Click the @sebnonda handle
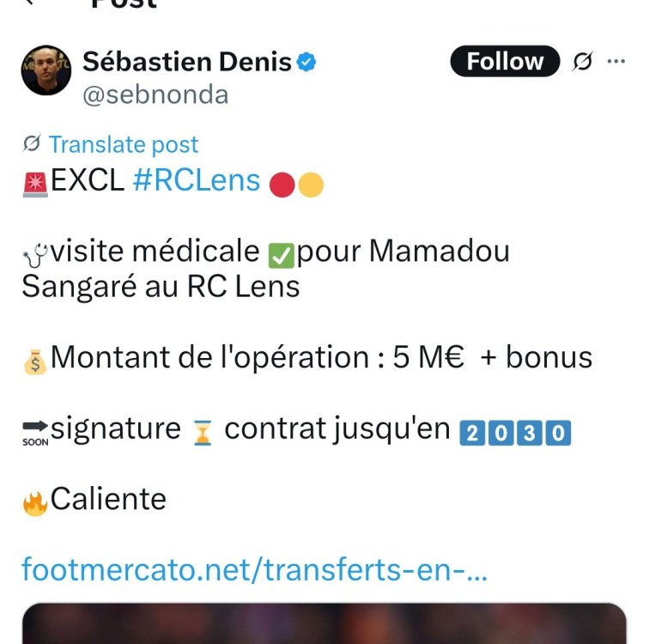The height and width of the screenshot is (644, 649). coord(155,94)
